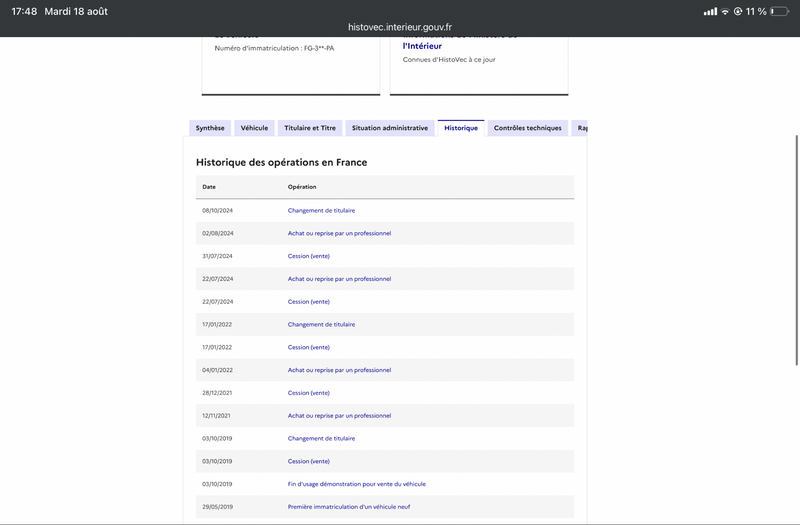Screen dimensions: 800x525
Task: Tap the Wi-Fi icon in status bar
Action: coord(725,11)
